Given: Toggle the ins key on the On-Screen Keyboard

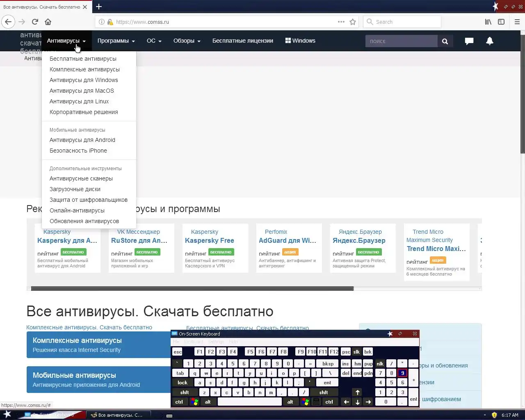Looking at the screenshot, I should tap(345, 364).
